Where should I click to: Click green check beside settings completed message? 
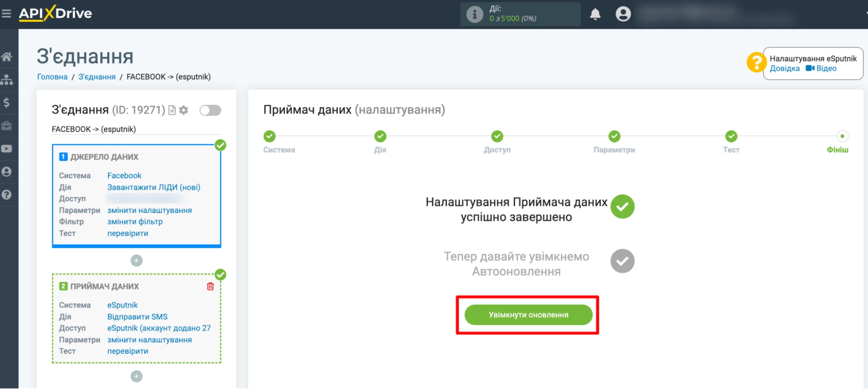(x=622, y=206)
